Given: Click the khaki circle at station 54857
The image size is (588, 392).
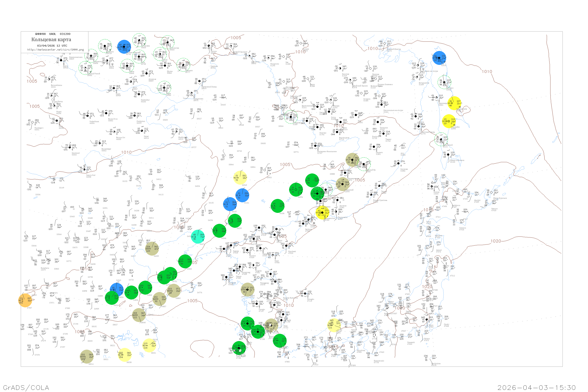Looking at the screenshot, I should tap(159, 299).
